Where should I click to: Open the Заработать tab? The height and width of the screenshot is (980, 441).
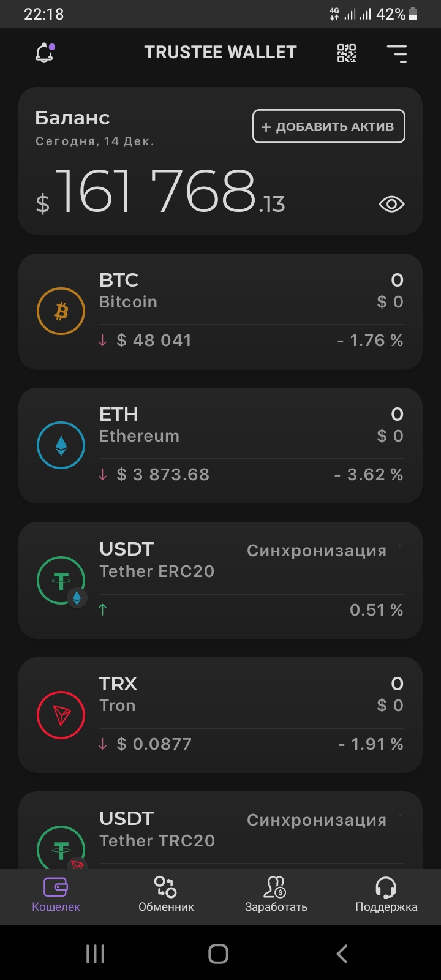(x=276, y=895)
